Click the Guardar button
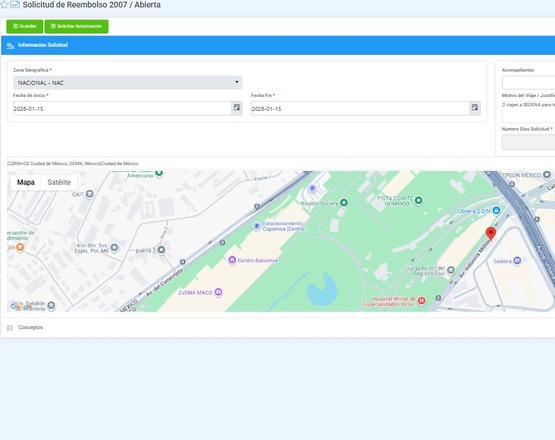This screenshot has height=440, width=555. point(24,27)
